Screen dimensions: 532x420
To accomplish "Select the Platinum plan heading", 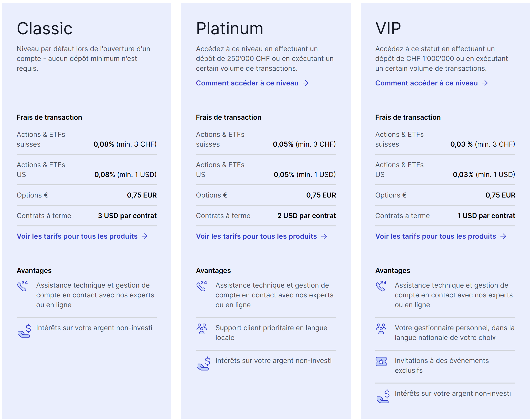I will point(229,28).
